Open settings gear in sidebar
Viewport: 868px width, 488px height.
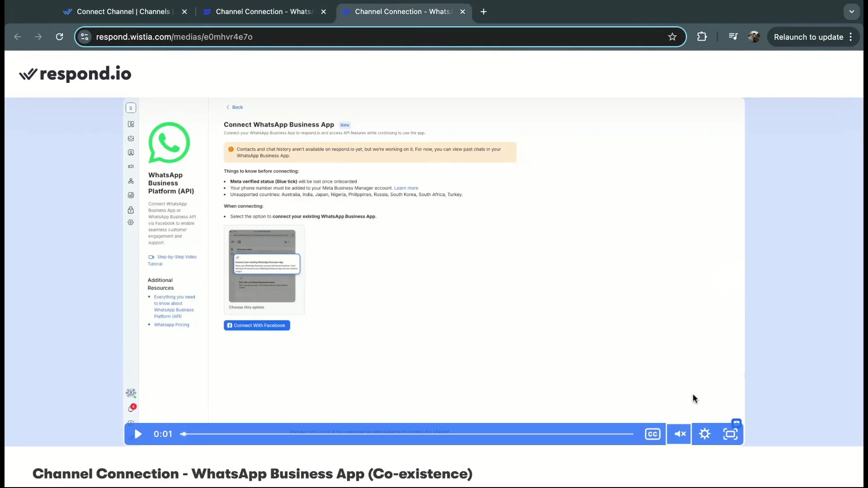[131, 223]
